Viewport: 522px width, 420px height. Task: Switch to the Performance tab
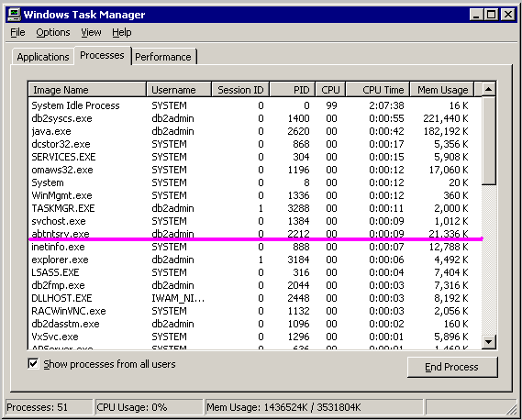point(163,57)
